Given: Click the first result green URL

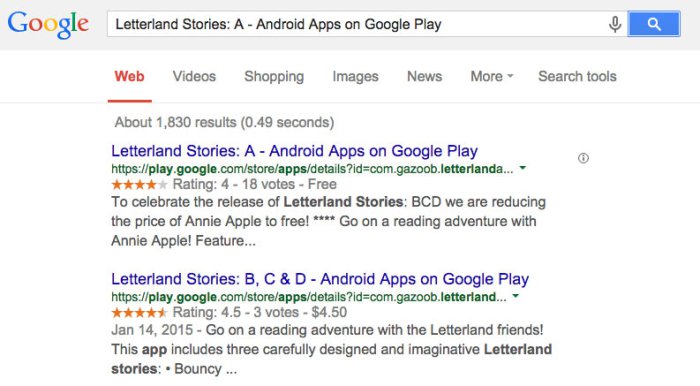Looking at the screenshot, I should (x=312, y=169).
